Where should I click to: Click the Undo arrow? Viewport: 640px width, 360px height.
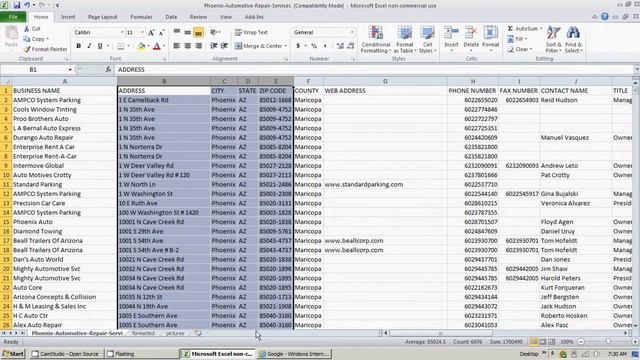pyautogui.click(x=27, y=5)
